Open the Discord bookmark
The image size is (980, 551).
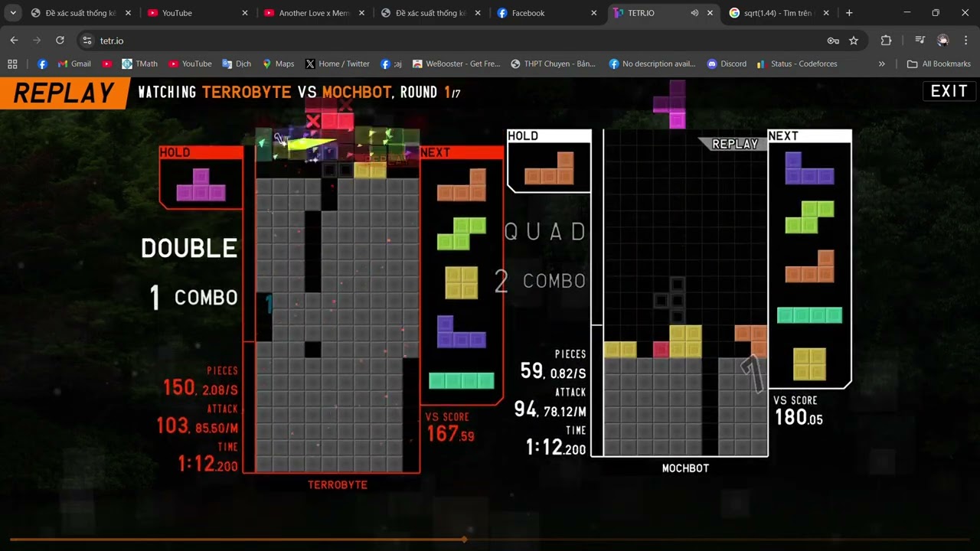pos(727,64)
